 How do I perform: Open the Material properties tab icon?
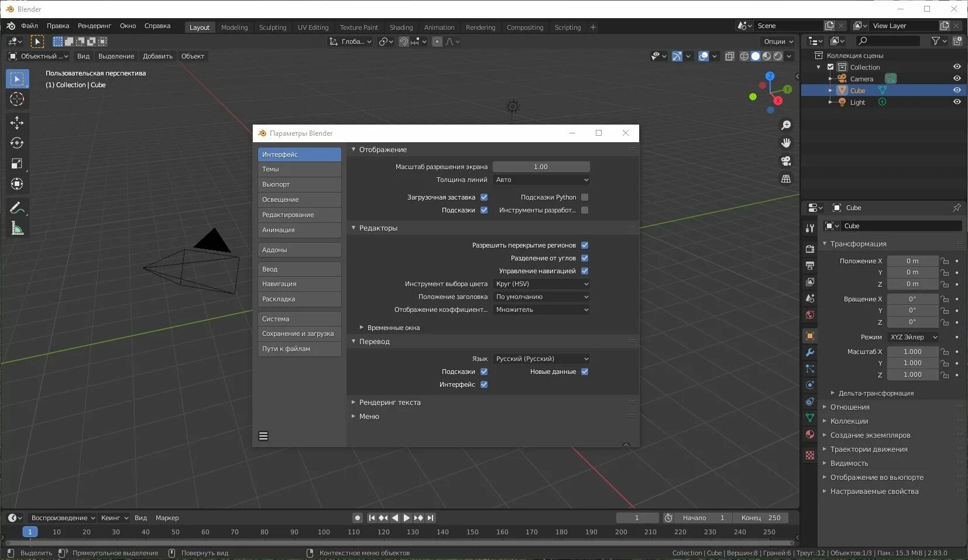(810, 434)
